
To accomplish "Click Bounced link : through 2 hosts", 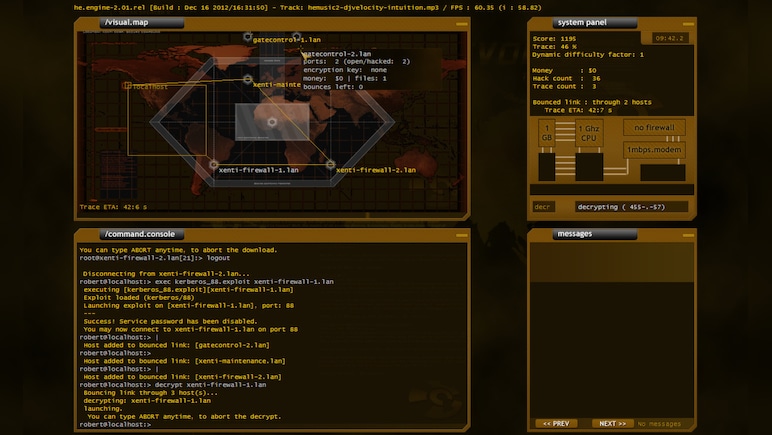I will pyautogui.click(x=592, y=102).
